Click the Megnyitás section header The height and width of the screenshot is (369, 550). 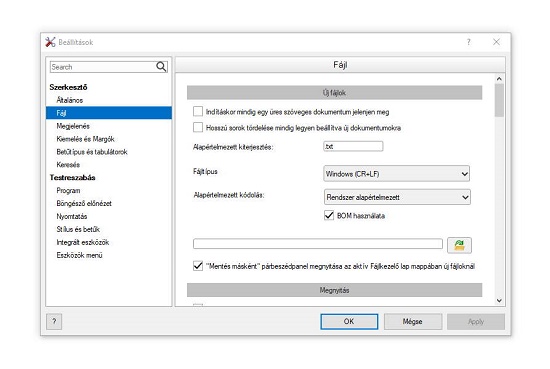click(334, 290)
